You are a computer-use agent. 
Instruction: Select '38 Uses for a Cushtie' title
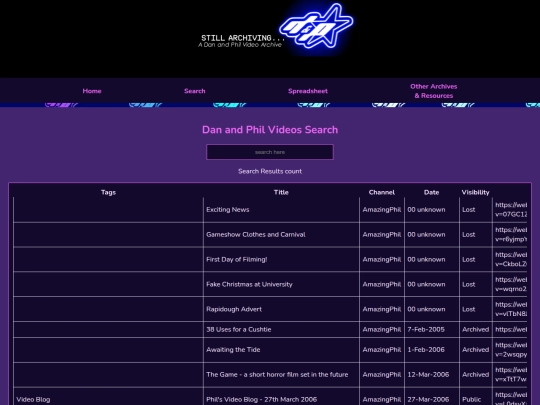click(x=239, y=329)
